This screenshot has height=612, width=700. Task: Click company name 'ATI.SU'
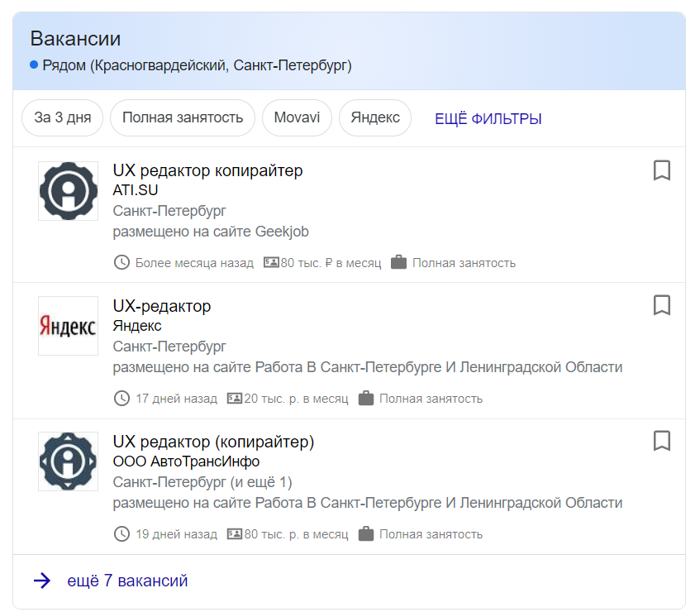(x=136, y=190)
